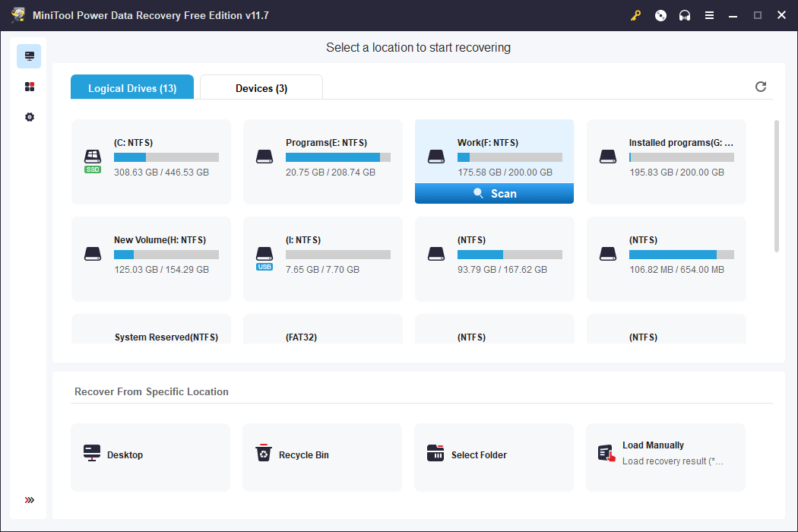Click the drive icon of 167.62 GB NTFS partition

[436, 254]
